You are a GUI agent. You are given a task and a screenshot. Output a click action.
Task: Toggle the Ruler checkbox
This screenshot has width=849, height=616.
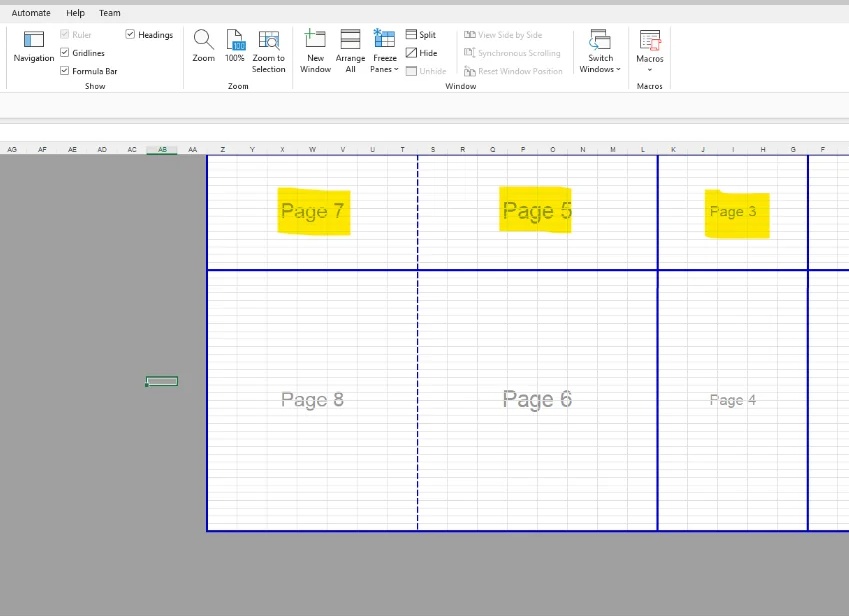click(x=64, y=35)
